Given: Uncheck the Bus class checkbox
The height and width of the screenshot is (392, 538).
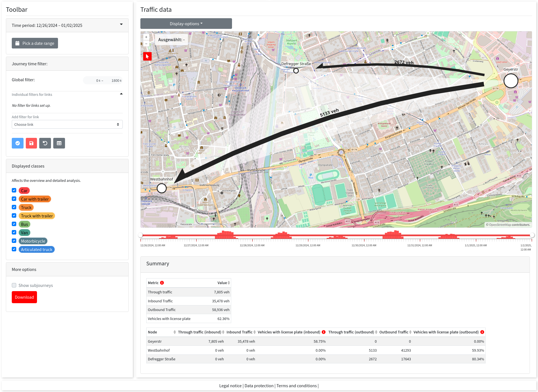Looking at the screenshot, I should (14, 224).
